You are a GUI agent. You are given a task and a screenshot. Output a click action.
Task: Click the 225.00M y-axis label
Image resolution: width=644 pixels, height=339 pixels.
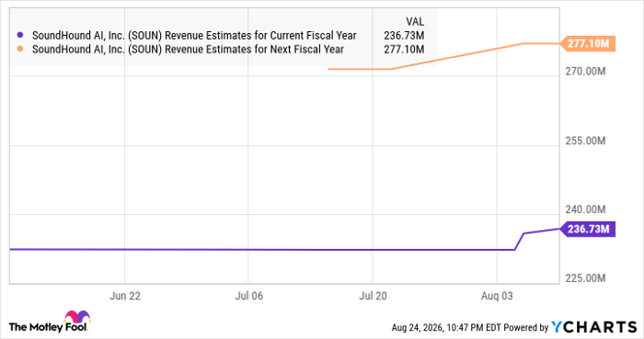(x=585, y=278)
